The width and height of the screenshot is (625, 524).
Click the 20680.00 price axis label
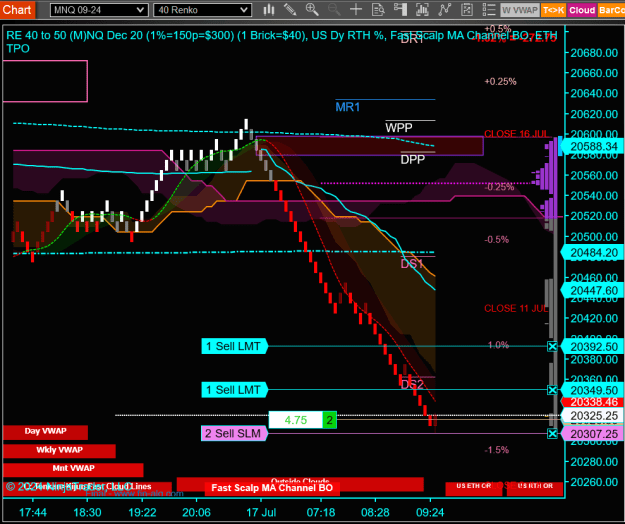point(594,53)
